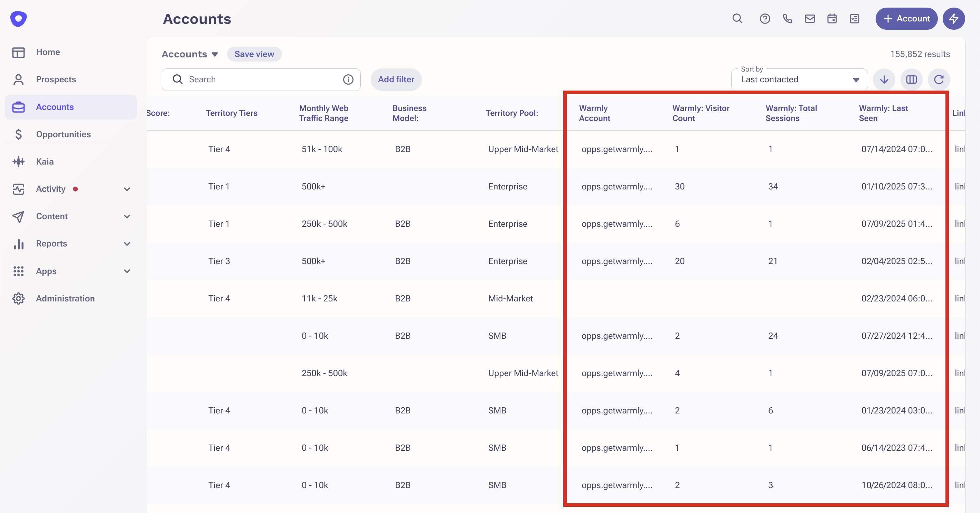Open the column chooser icon

click(x=911, y=80)
